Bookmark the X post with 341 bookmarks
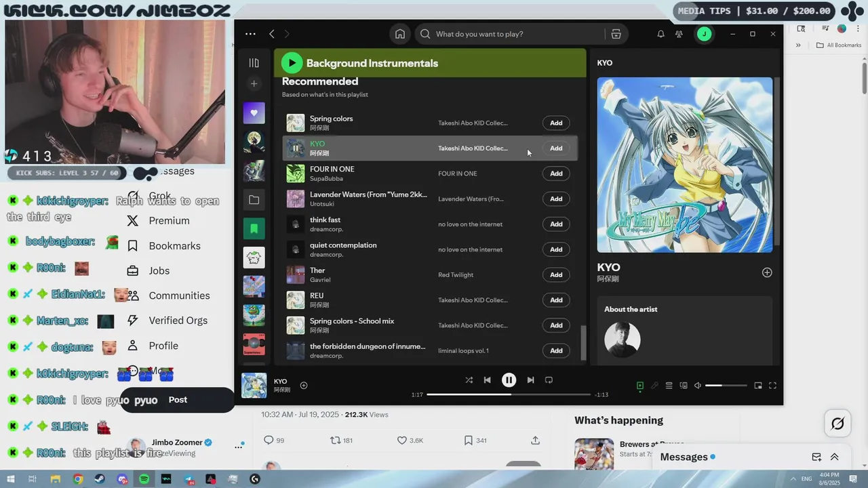This screenshot has width=868, height=488. point(475,441)
